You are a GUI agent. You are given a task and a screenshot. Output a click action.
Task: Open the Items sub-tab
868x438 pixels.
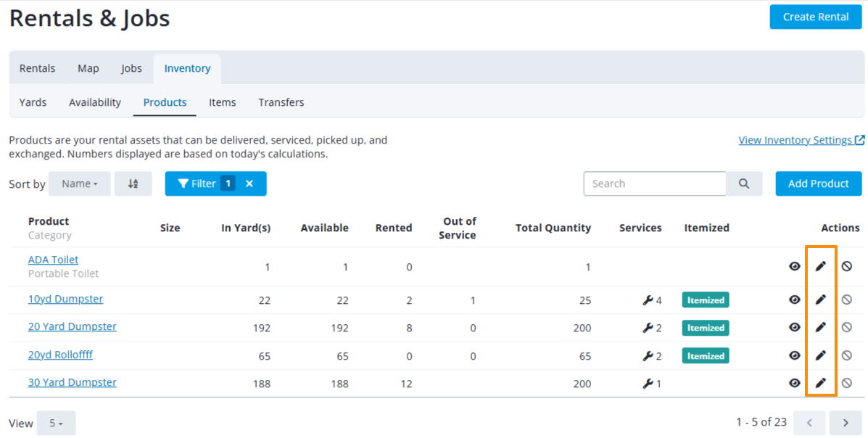pos(222,102)
